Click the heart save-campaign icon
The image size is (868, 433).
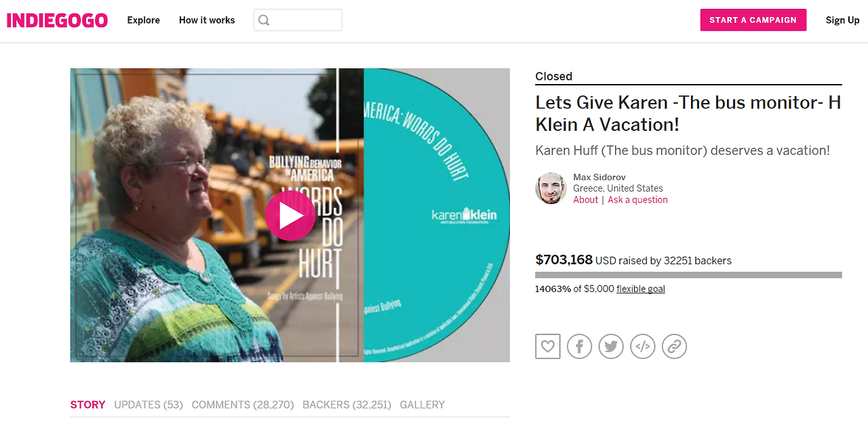click(548, 346)
